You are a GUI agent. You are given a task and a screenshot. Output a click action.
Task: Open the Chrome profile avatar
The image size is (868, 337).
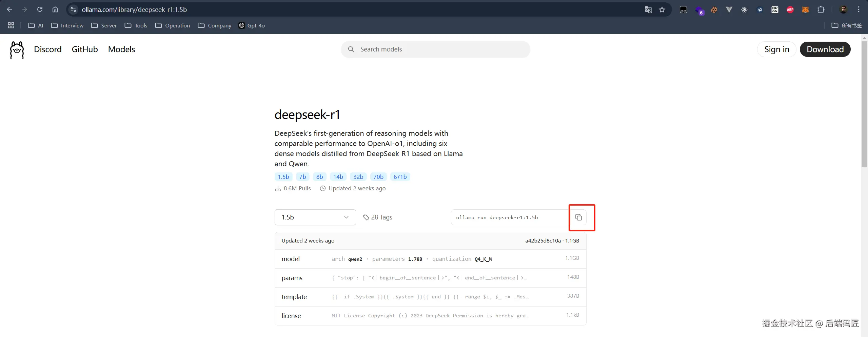click(x=844, y=9)
